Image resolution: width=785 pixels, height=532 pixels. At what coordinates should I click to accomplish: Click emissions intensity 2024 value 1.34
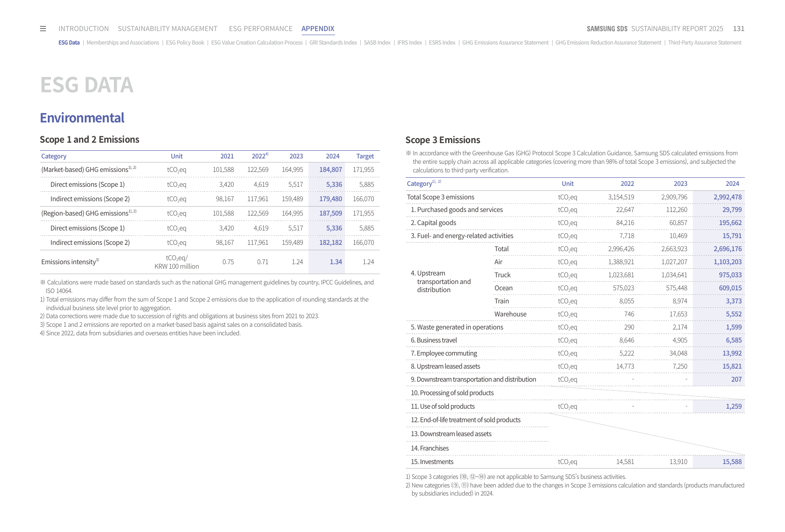[x=336, y=262]
